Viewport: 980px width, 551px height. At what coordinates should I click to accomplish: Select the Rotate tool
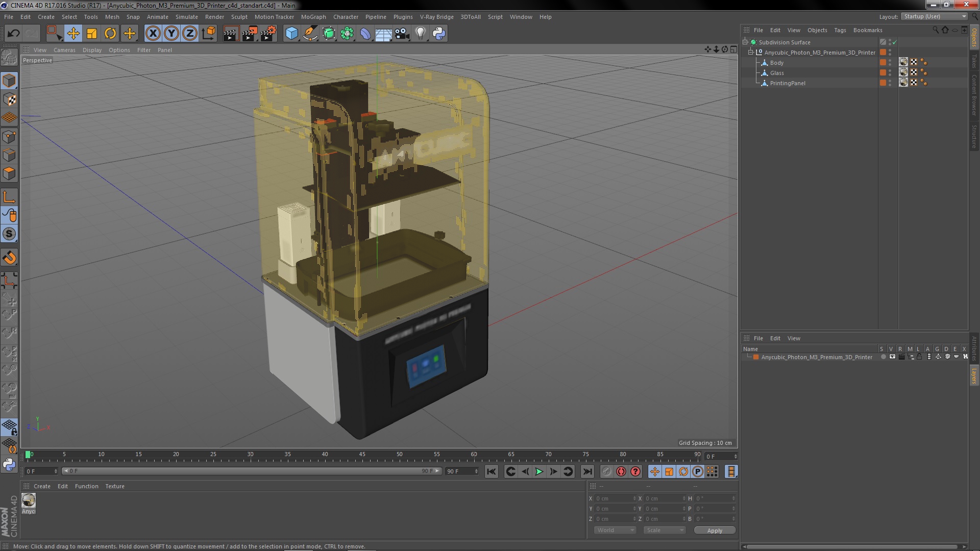click(x=110, y=34)
